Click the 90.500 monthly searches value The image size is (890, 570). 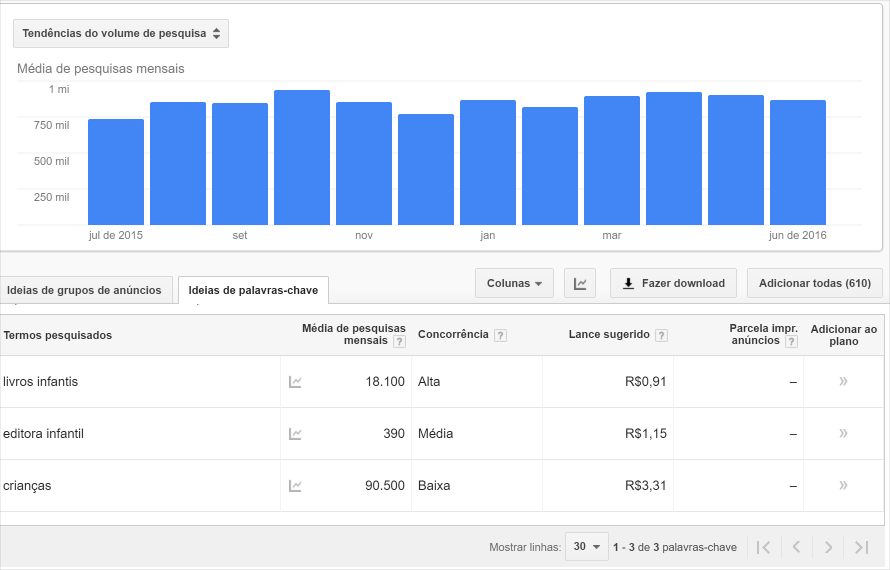point(385,485)
